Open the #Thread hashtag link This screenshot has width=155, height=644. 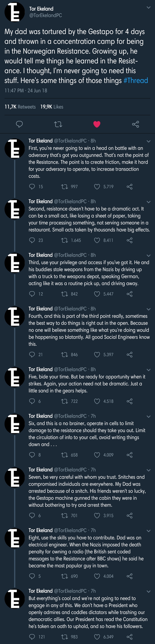pyautogui.click(x=135, y=81)
